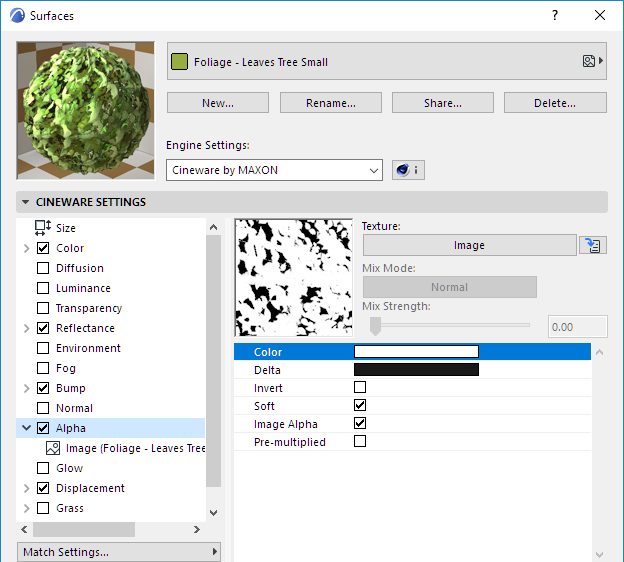This screenshot has height=562, width=624.
Task: Expand the Color channel tree node
Action: point(27,248)
